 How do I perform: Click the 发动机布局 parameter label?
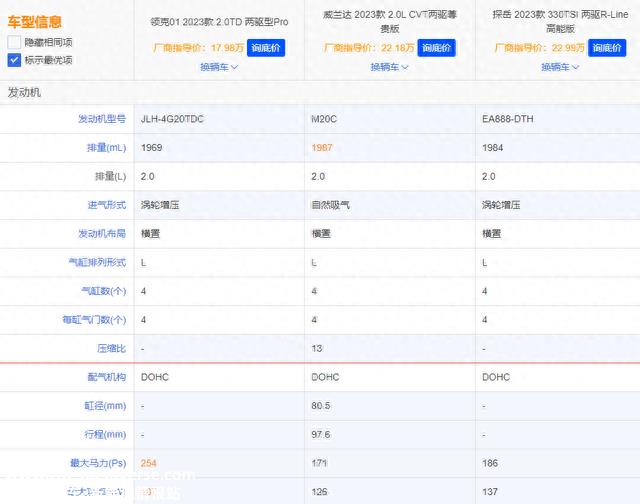pyautogui.click(x=102, y=233)
